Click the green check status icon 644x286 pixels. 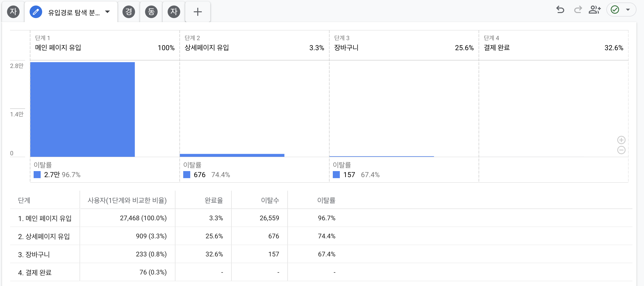pos(615,10)
